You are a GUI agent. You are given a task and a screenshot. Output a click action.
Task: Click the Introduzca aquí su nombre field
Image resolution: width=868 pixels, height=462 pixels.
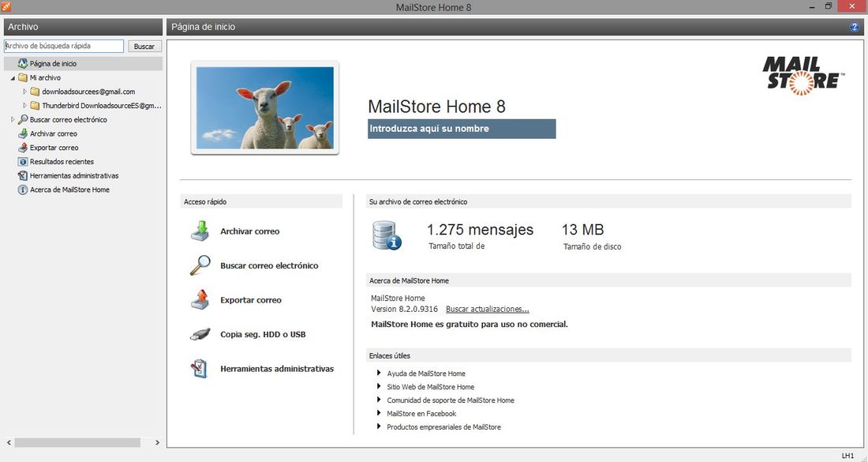click(x=462, y=129)
